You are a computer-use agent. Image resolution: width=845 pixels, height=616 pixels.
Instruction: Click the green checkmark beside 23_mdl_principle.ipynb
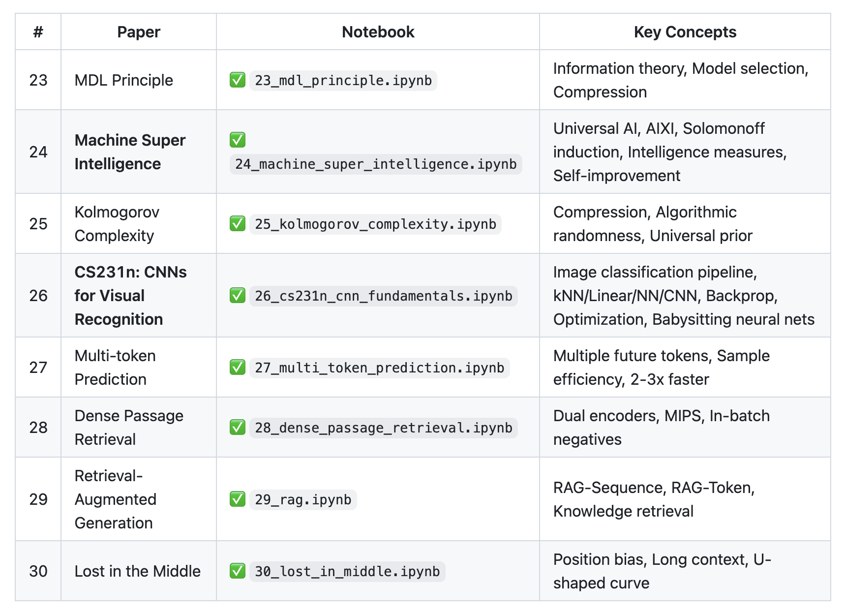(238, 80)
